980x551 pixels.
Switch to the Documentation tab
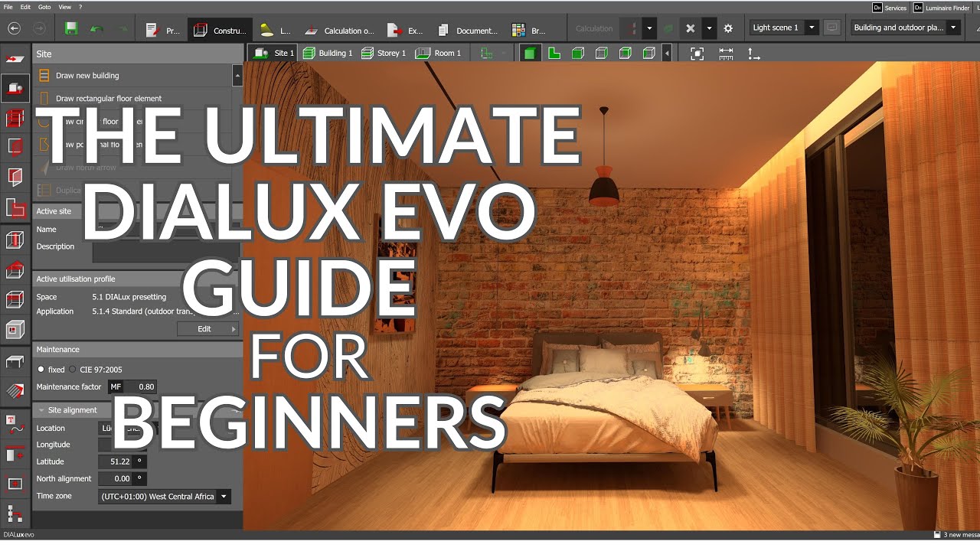pyautogui.click(x=467, y=31)
